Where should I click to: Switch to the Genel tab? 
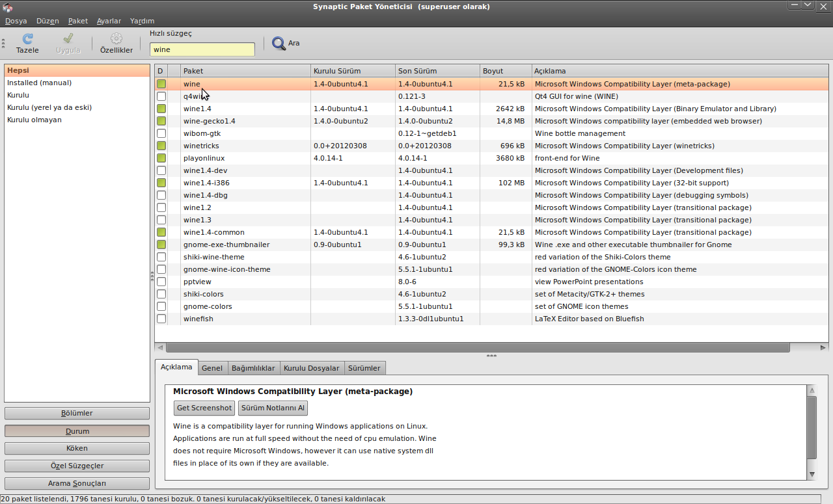[212, 368]
